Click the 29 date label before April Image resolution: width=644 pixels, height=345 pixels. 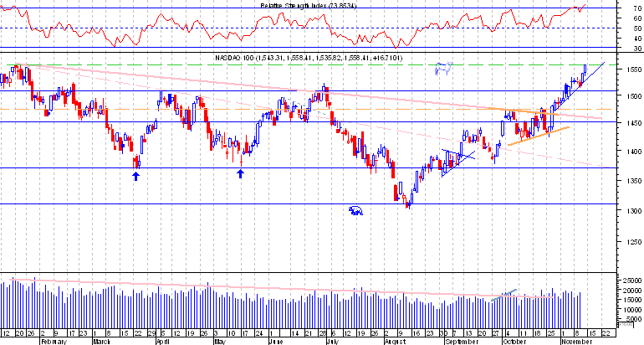pos(151,333)
